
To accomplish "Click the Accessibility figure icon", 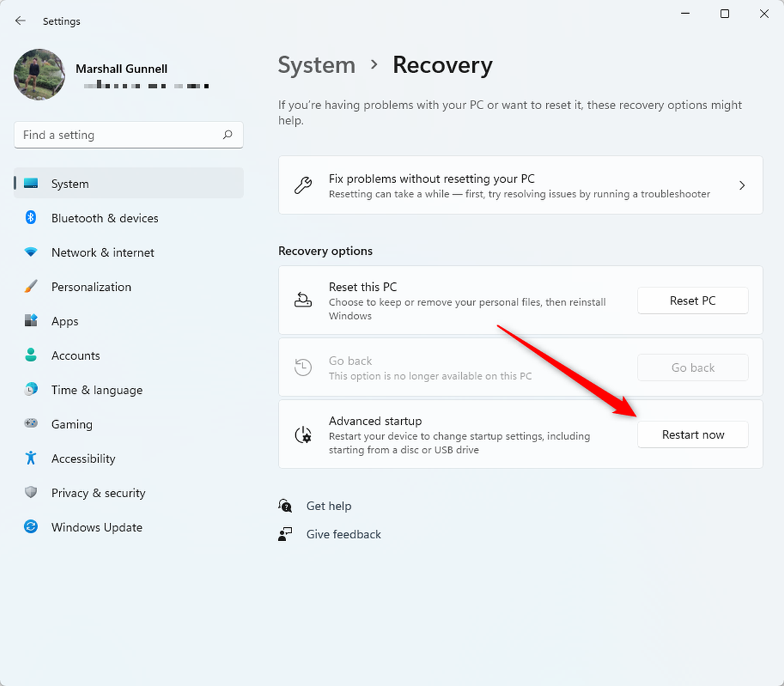I will pyautogui.click(x=31, y=458).
